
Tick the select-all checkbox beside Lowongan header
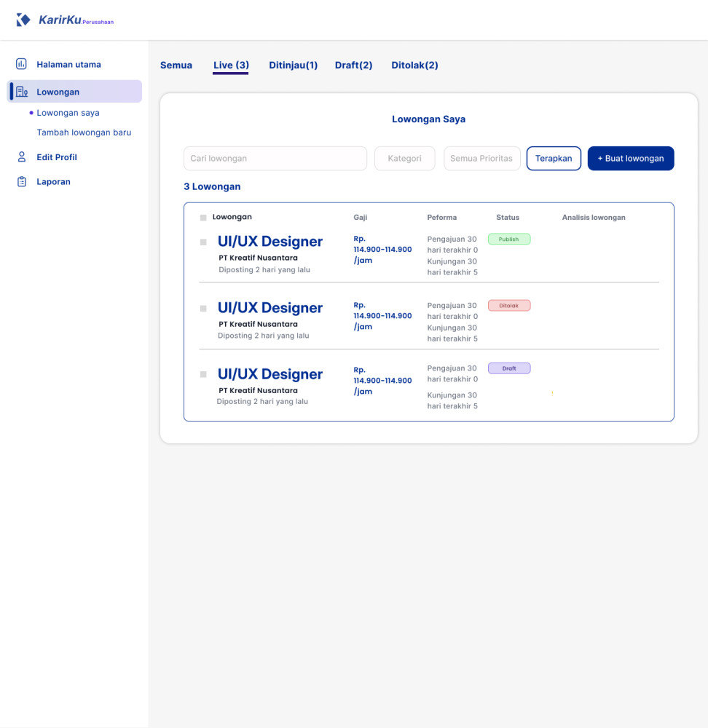[203, 218]
